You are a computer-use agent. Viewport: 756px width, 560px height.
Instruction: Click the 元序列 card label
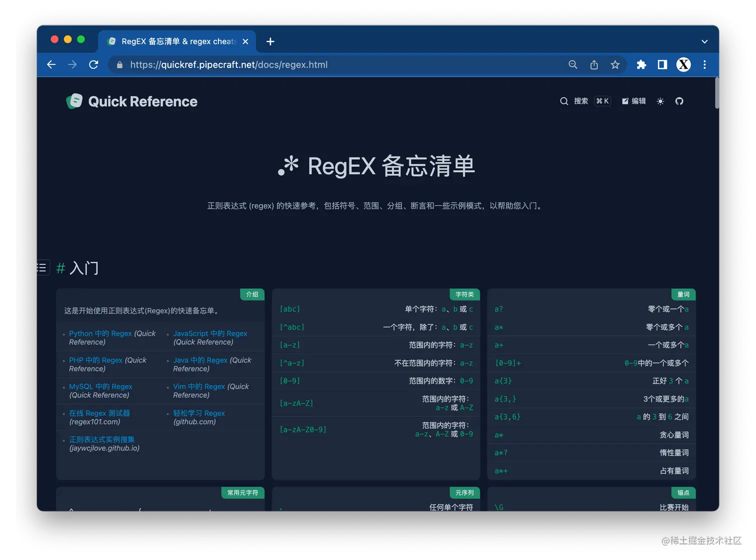pyautogui.click(x=464, y=492)
